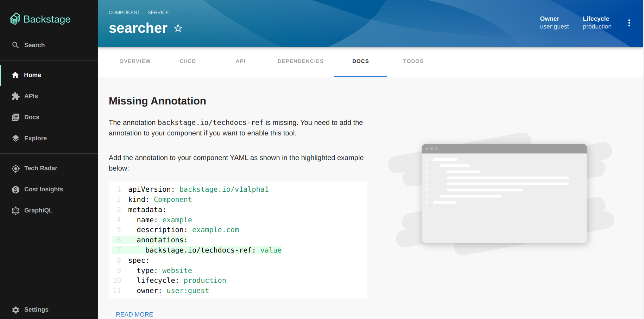Switch to the Overview tab
Screen dimensions: 644x319
135,61
